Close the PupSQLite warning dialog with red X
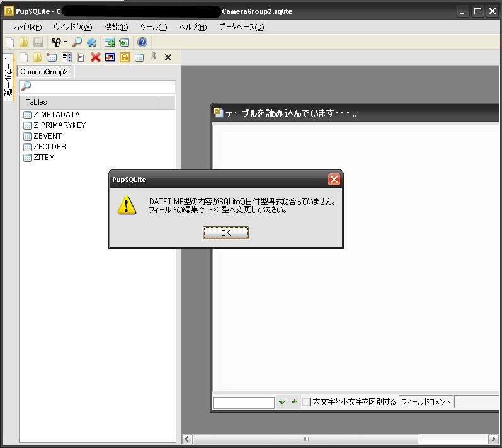 point(334,180)
